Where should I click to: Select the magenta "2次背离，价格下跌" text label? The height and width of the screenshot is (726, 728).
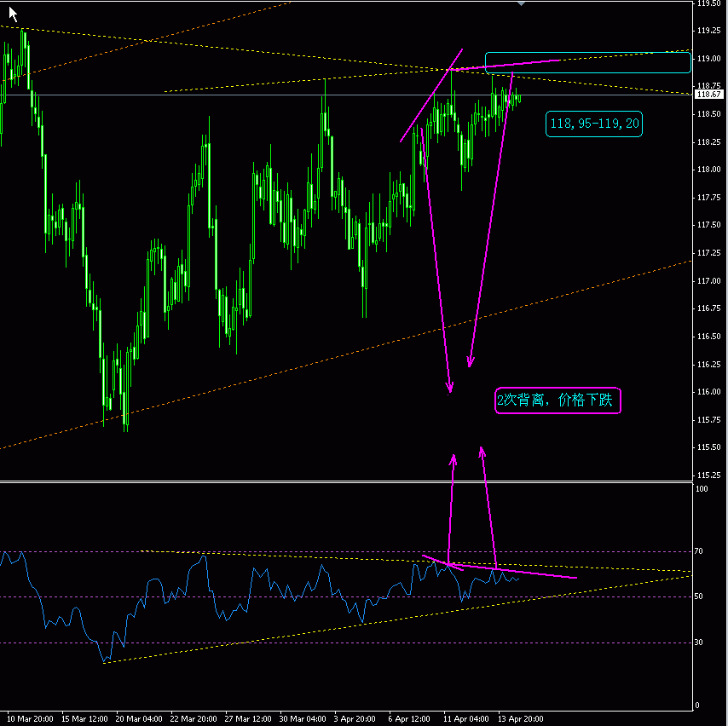tap(558, 400)
